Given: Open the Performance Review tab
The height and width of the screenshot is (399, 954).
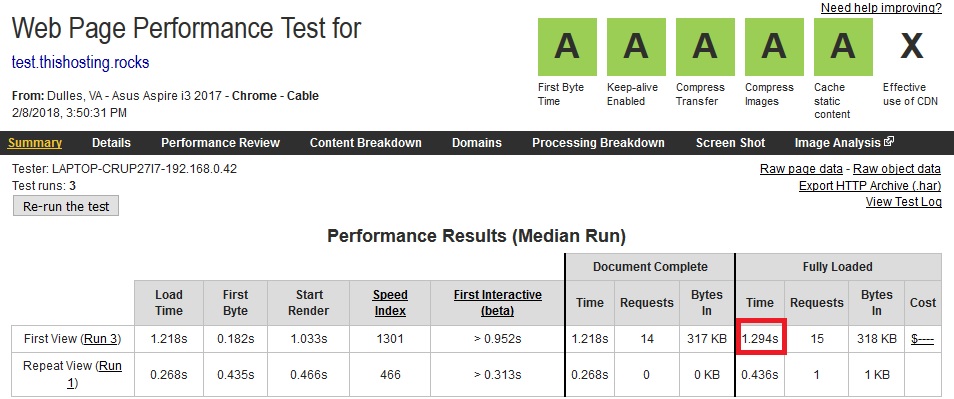Looking at the screenshot, I should click(x=220, y=143).
